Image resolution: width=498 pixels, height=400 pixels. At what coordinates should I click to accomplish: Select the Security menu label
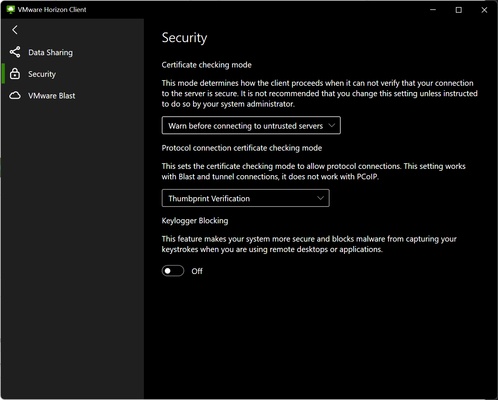[42, 74]
